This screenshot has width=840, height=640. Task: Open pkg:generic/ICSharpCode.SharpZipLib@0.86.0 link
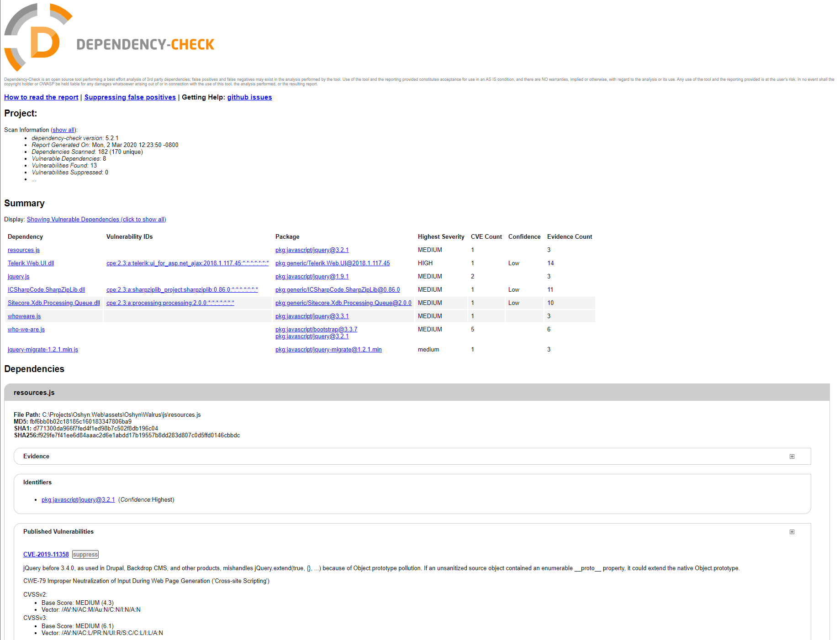[338, 290]
